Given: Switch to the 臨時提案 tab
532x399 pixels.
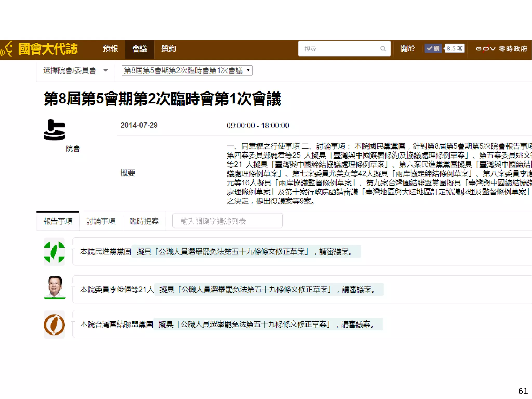Looking at the screenshot, I should tap(144, 221).
